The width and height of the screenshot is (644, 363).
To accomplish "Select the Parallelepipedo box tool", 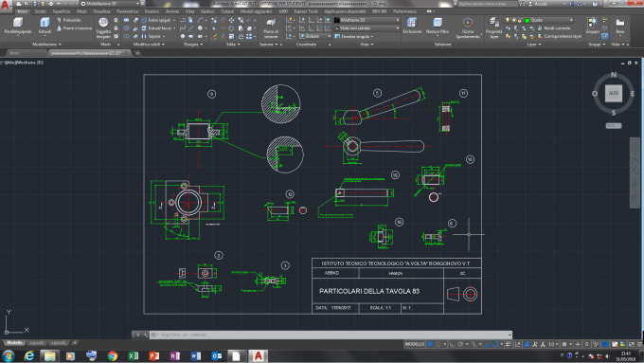I will tap(18, 26).
